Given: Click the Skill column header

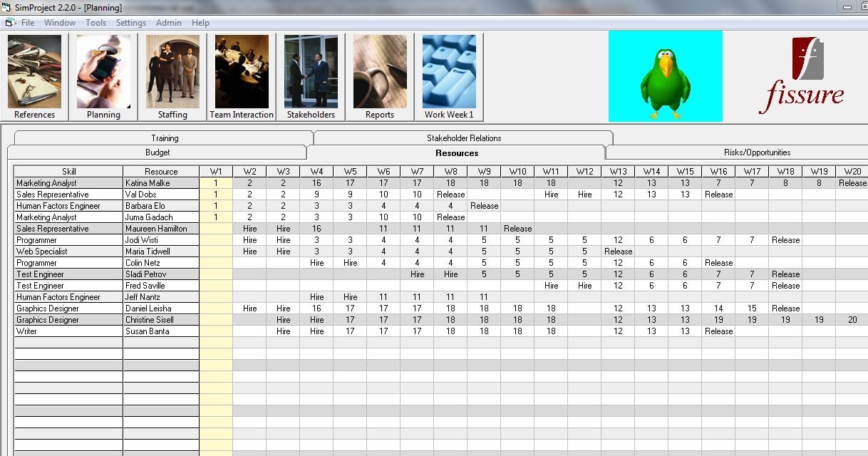Looking at the screenshot, I should point(69,172).
